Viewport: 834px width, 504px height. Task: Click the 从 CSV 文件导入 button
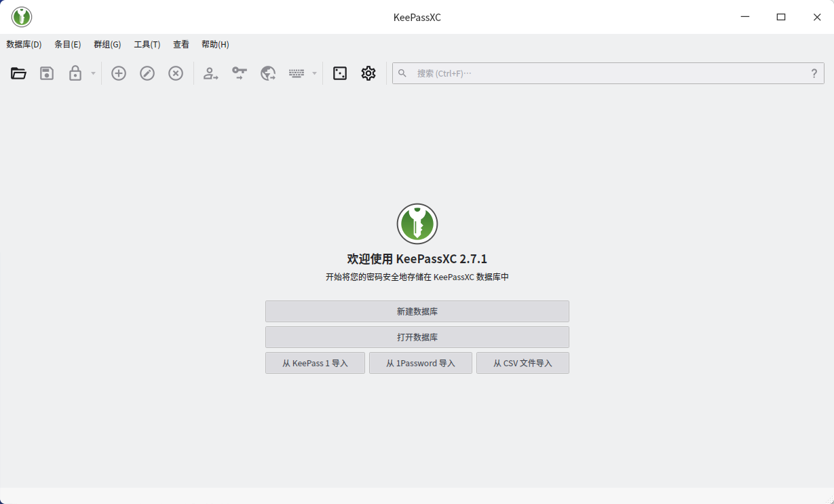click(x=523, y=363)
